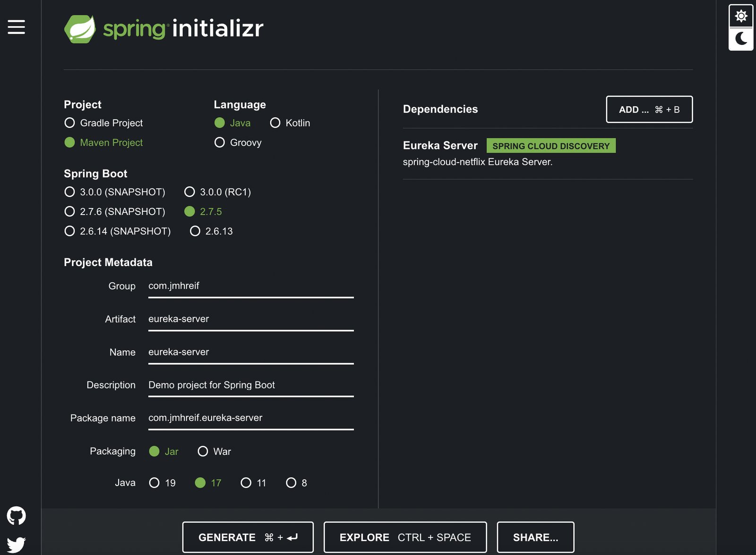The height and width of the screenshot is (555, 756).
Task: Click the Spring Boot heading
Action: (x=95, y=173)
